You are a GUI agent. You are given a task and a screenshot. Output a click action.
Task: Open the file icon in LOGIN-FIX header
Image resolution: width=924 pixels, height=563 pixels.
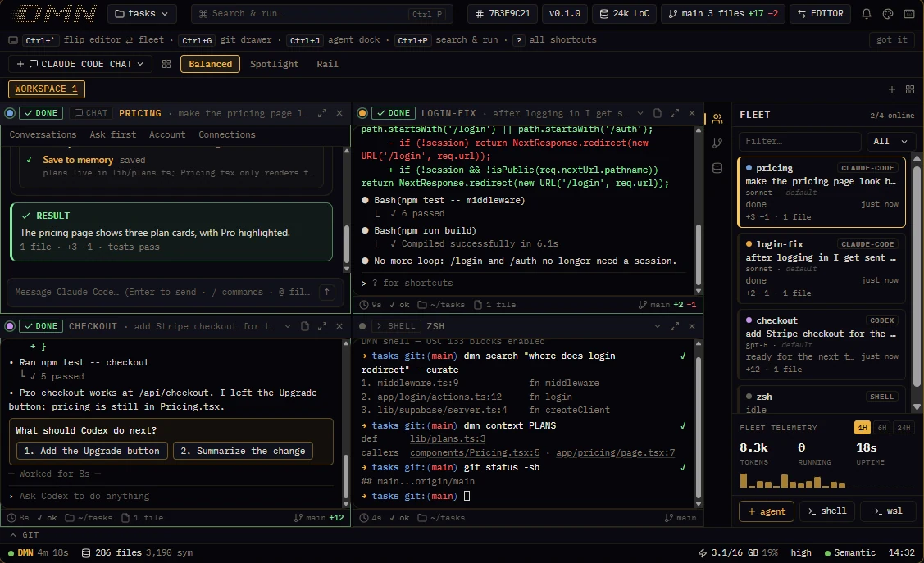657,113
